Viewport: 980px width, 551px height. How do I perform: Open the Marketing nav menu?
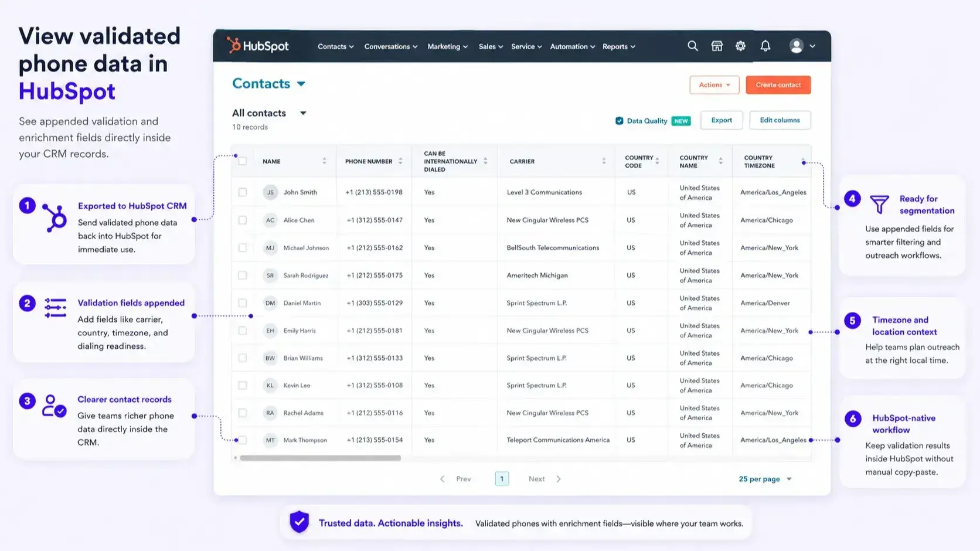click(x=448, y=46)
